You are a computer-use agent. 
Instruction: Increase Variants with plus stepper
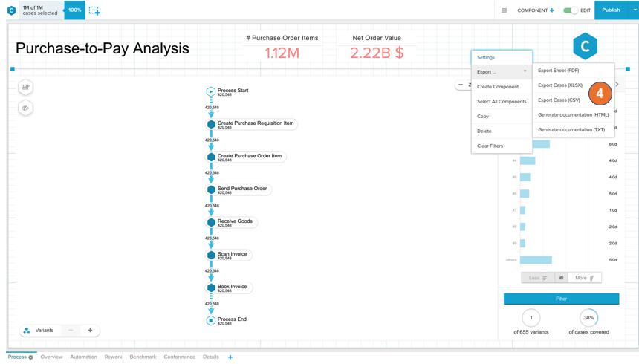click(90, 331)
